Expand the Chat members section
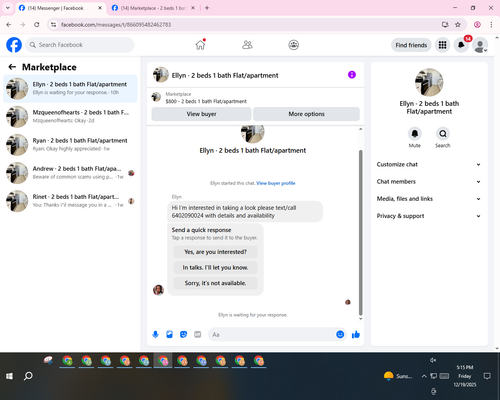This screenshot has height=400, width=500. [429, 182]
